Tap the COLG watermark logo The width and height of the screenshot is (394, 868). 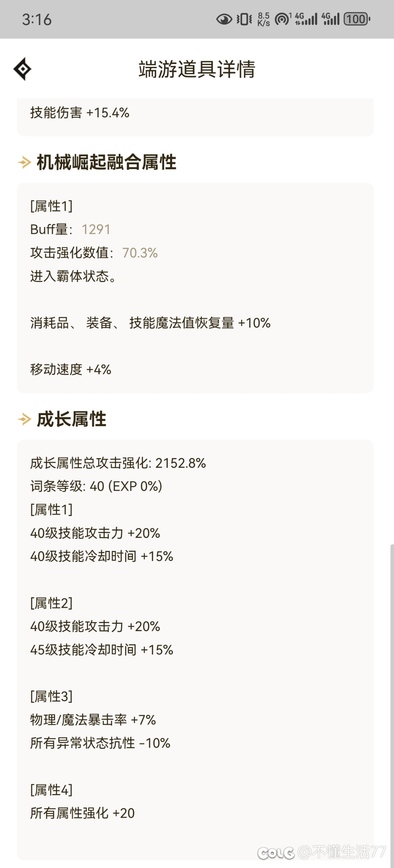click(276, 853)
